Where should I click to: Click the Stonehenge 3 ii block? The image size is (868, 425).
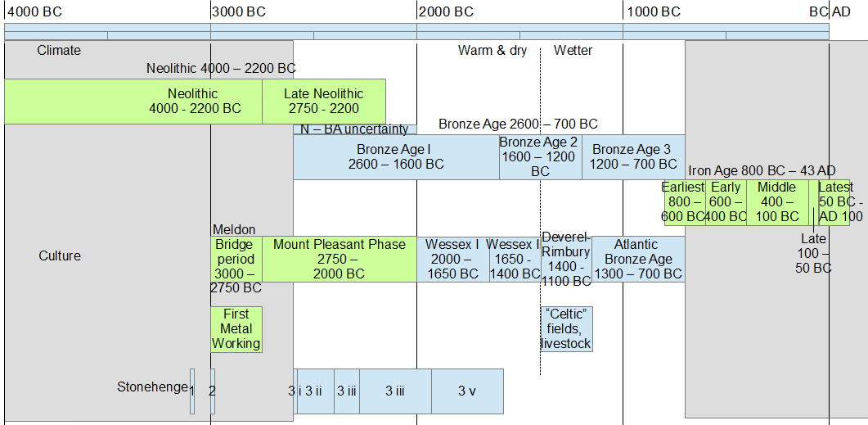point(316,391)
